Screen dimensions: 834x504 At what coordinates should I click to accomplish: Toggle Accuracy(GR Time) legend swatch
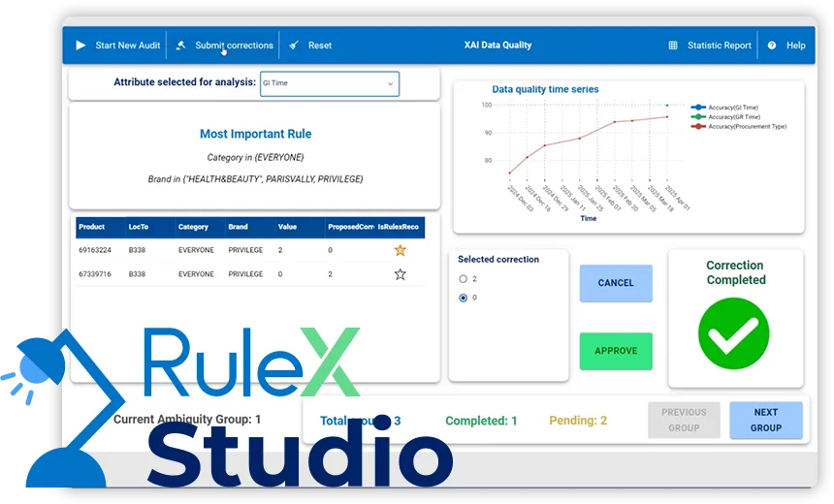pos(698,117)
